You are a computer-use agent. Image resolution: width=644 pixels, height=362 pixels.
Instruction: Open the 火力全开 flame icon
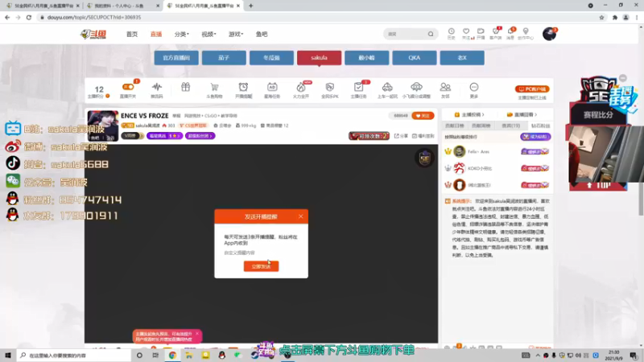coord(300,87)
